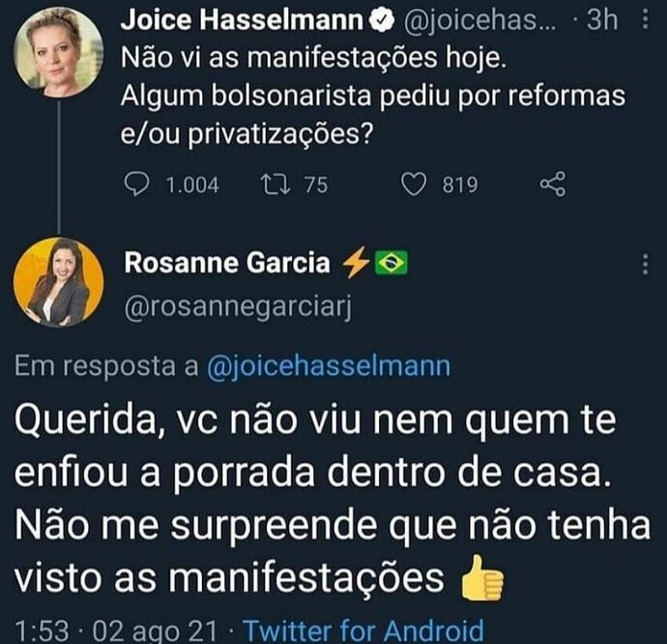Click the lightning bolt emoji beside Rosanne Garcia
Screen dimensions: 667x644
pyautogui.click(x=353, y=262)
